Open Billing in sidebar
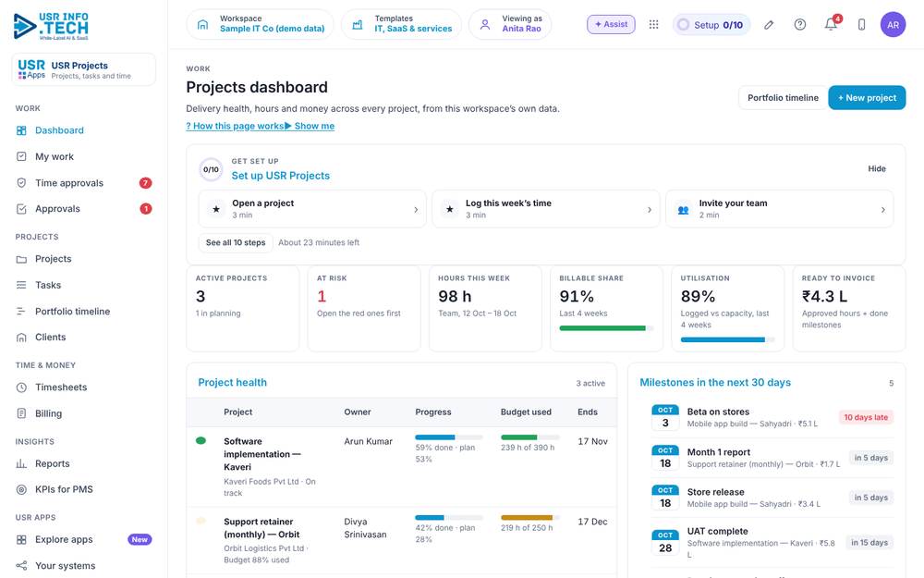Image resolution: width=924 pixels, height=578 pixels. tap(84, 413)
